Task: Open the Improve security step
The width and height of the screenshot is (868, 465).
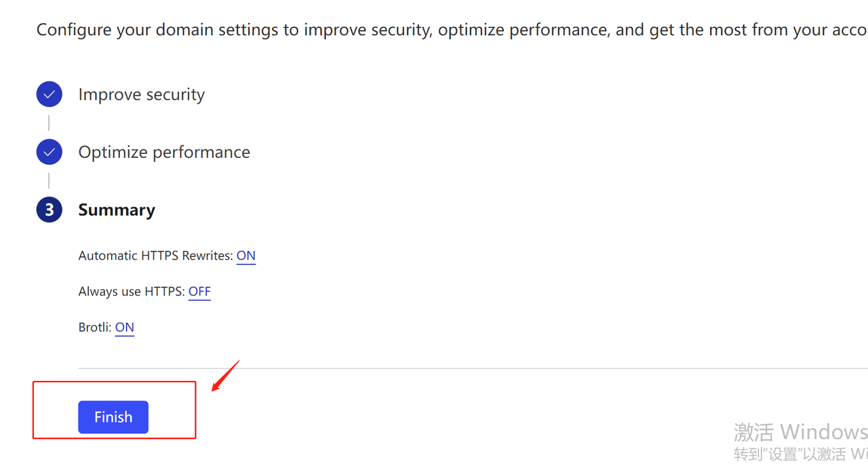Action: tap(141, 94)
